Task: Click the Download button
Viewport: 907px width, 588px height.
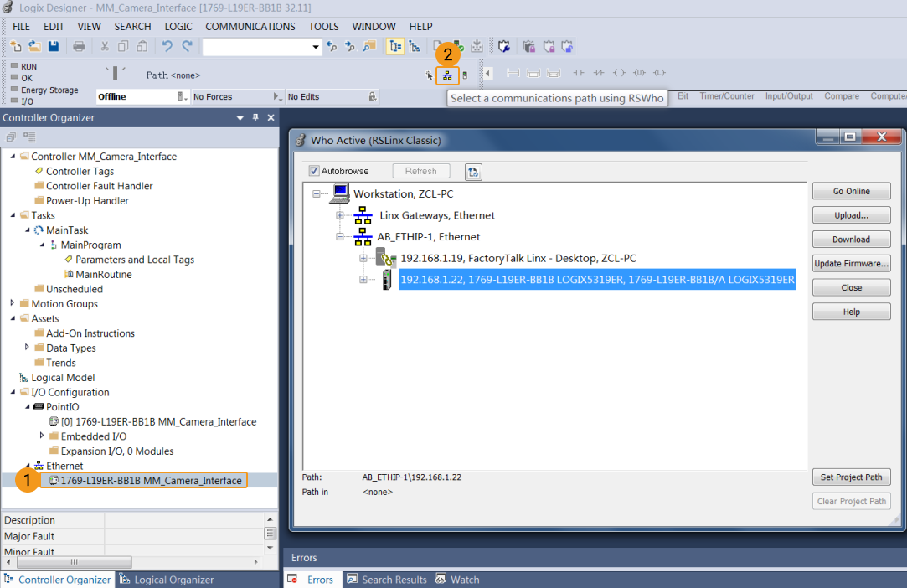Action: [851, 240]
